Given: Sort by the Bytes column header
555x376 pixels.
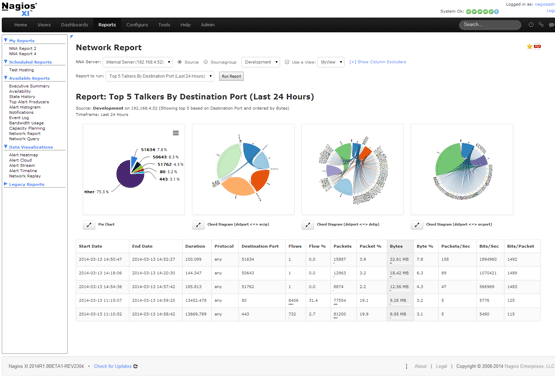Looking at the screenshot, I should click(x=400, y=246).
